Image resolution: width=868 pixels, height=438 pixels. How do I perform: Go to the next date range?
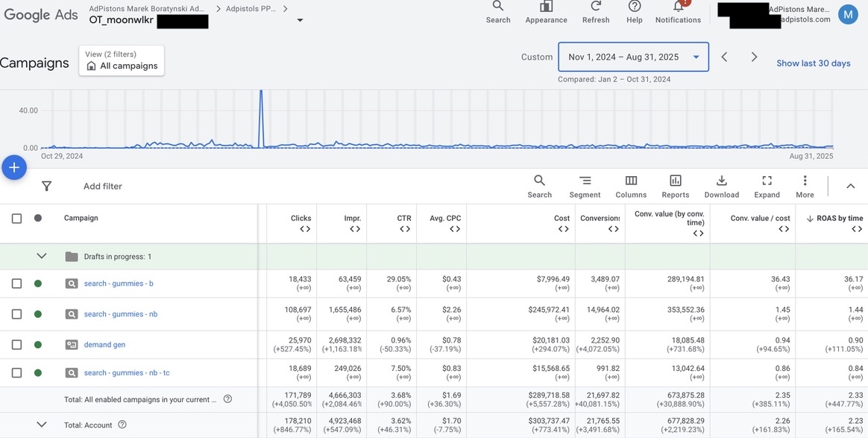[x=754, y=57]
